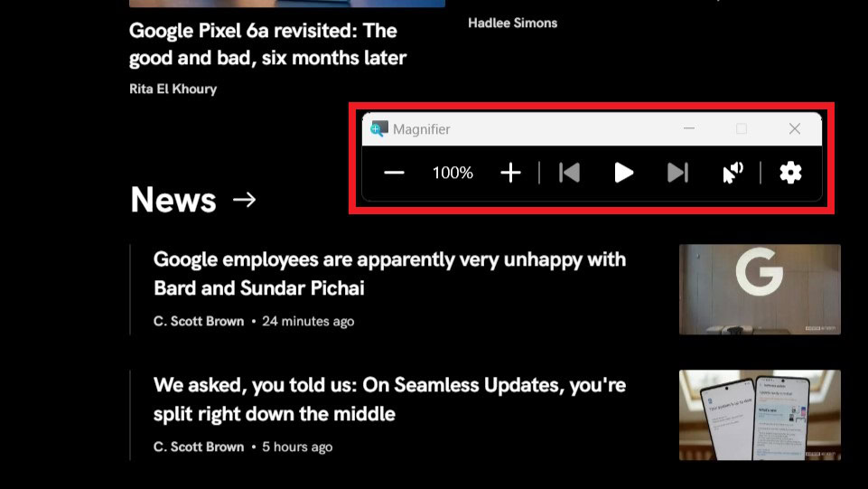Close the Magnifier window
The height and width of the screenshot is (489, 868).
click(x=794, y=128)
